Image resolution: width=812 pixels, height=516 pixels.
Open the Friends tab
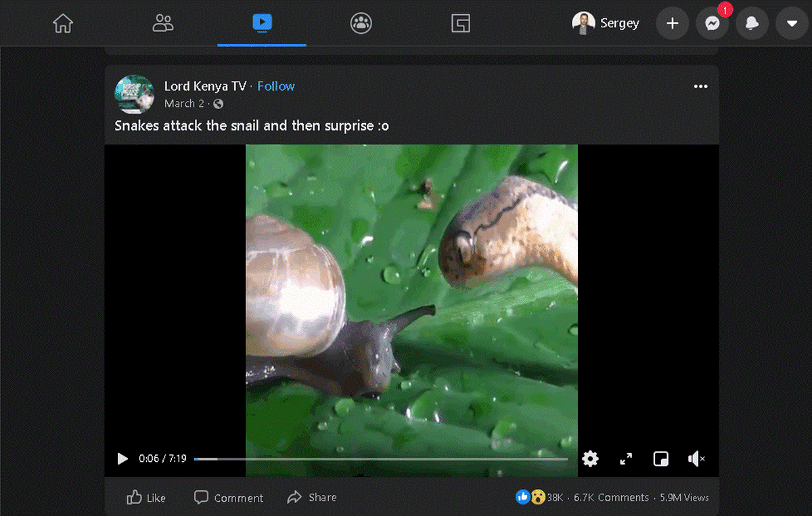(x=163, y=24)
